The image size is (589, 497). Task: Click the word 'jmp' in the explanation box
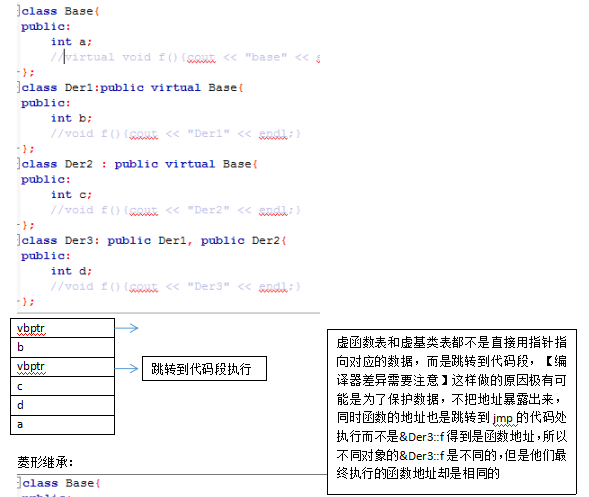pos(503,418)
